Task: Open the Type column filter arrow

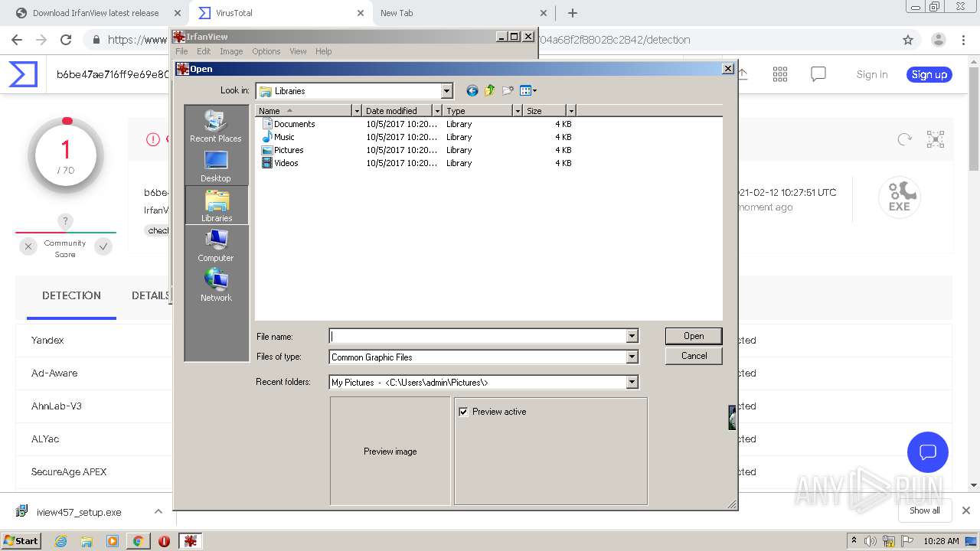Action: point(518,111)
